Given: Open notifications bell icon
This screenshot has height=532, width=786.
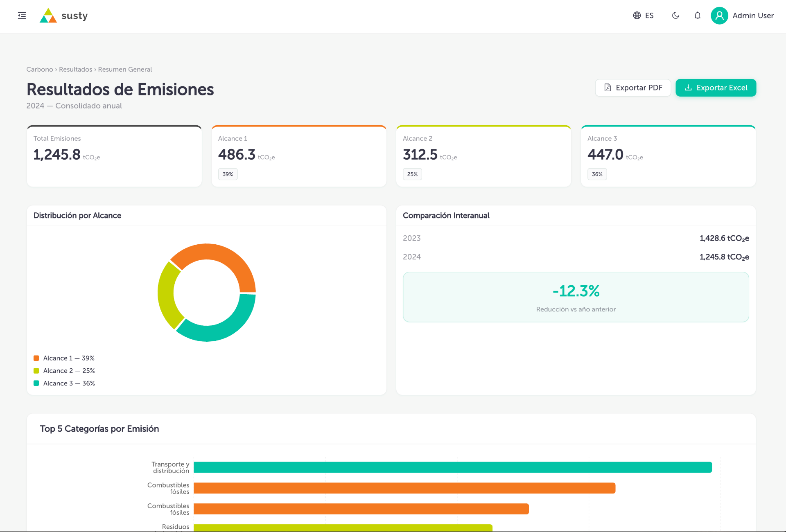Looking at the screenshot, I should (x=698, y=16).
